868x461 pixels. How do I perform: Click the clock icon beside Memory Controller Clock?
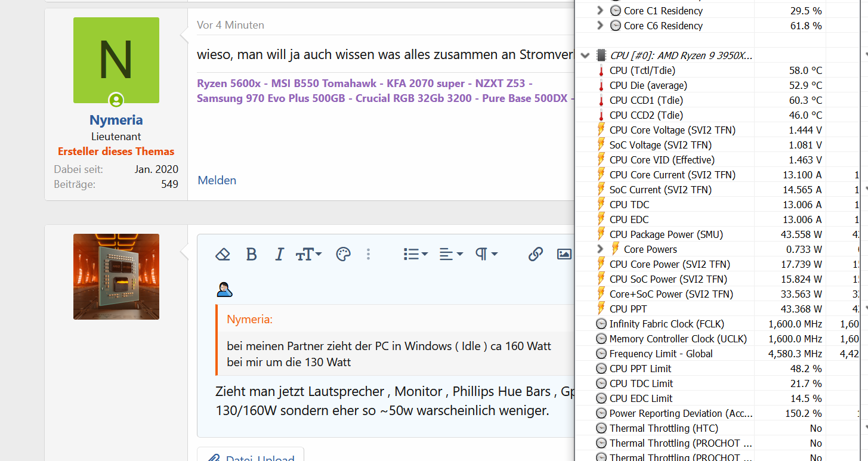click(x=601, y=339)
